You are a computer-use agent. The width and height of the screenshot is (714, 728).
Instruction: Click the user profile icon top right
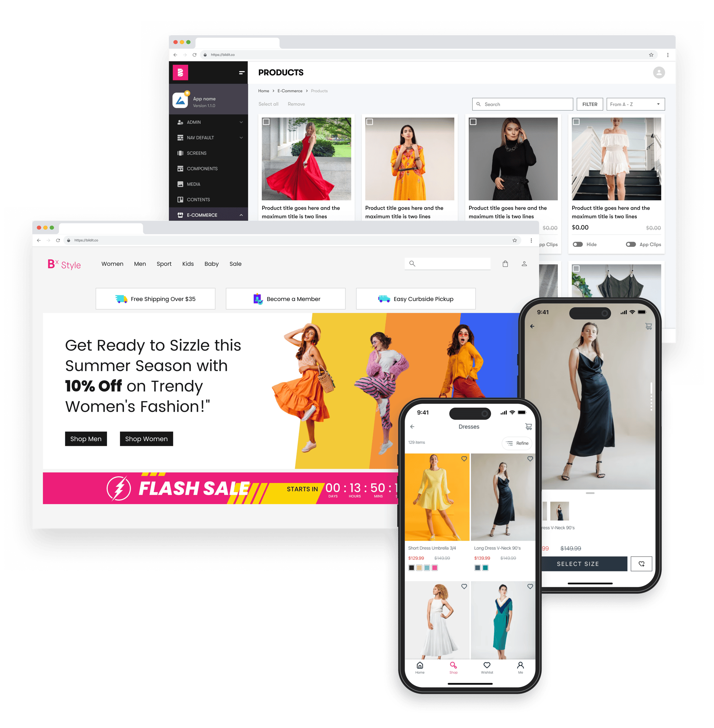[659, 72]
